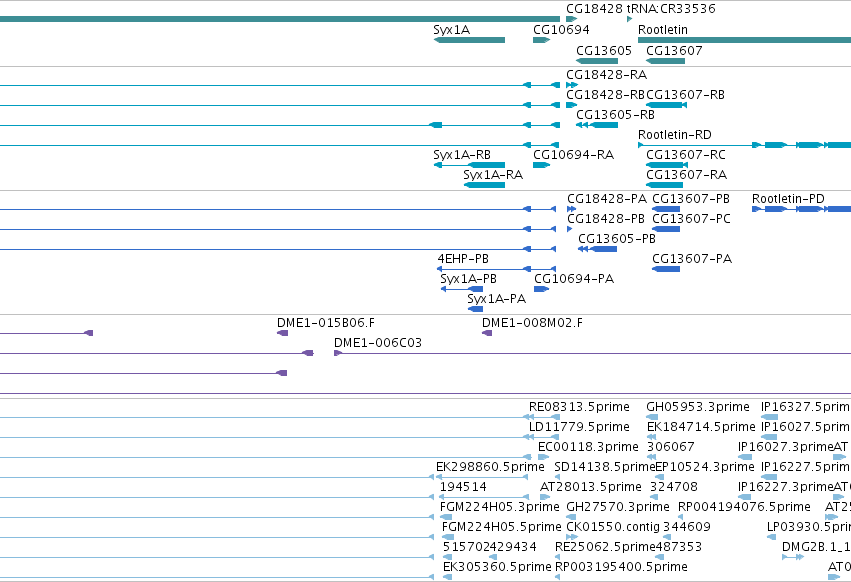Select tRNA:CR33536 feature label
Screen dimensions: 851x582
tap(671, 9)
